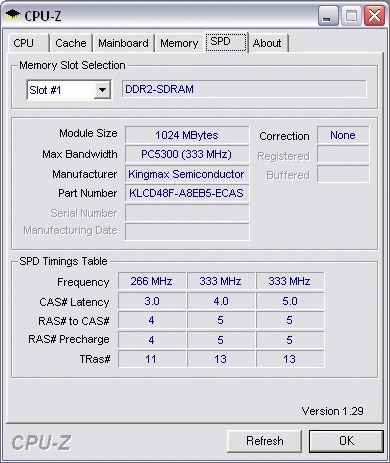Open the Cache tab
The height and width of the screenshot is (463, 390).
[71, 43]
